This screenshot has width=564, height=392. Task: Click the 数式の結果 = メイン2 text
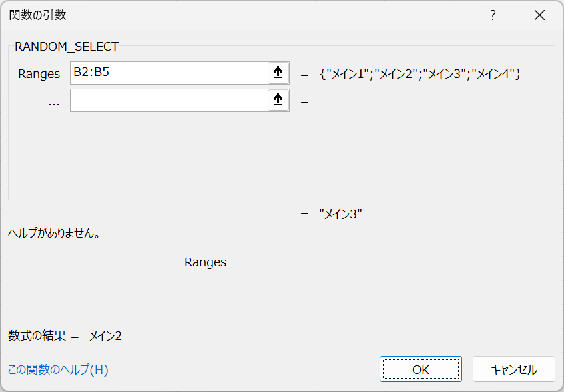point(65,336)
